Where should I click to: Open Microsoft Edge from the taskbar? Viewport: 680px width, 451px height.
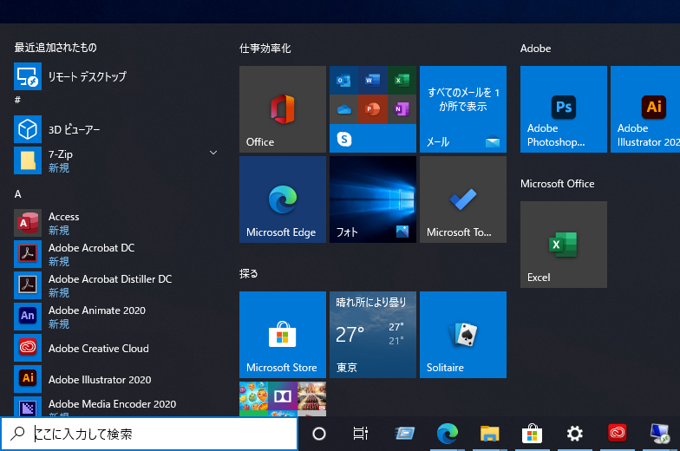[x=447, y=433]
